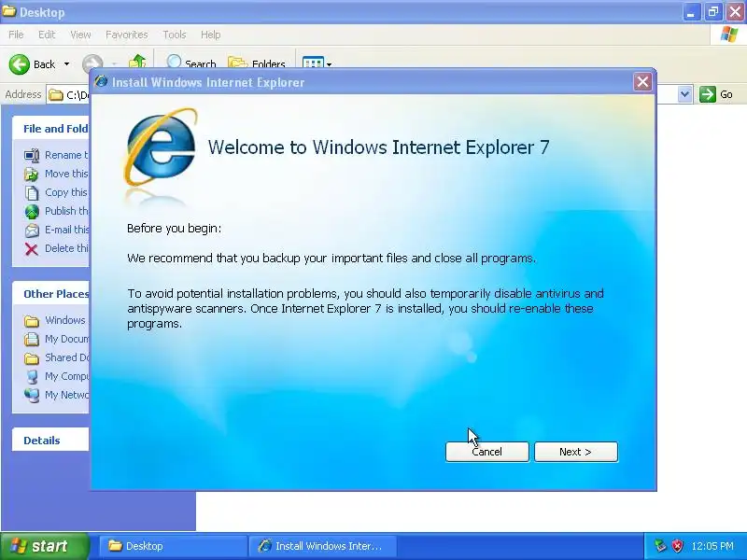Viewport: 747px width, 560px height.
Task: Open the Tools menu
Action: coord(175,35)
